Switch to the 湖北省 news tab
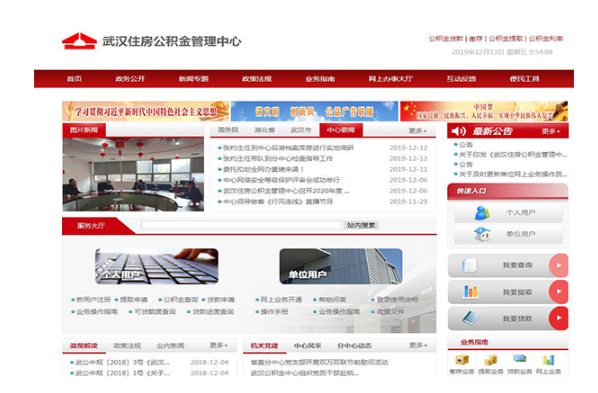This screenshot has width=598, height=393. point(264,130)
